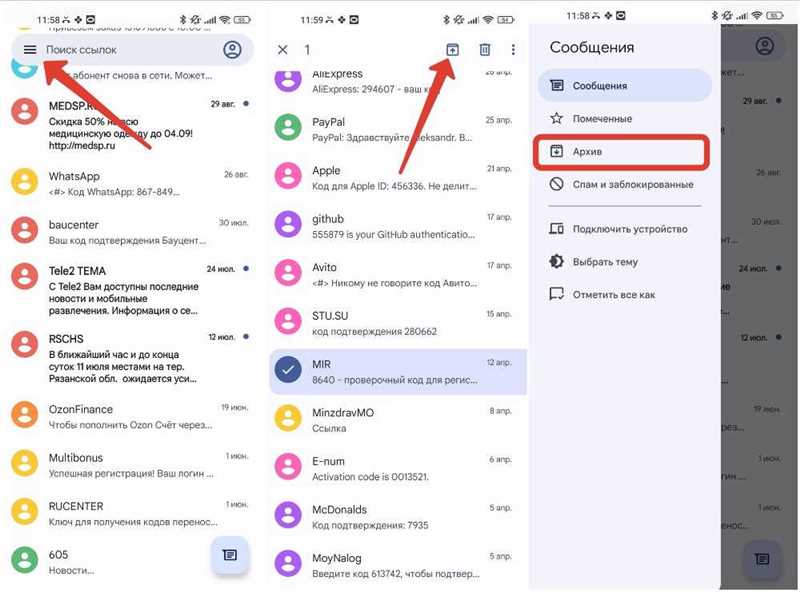Open the MEDSP conversation
This screenshot has width=800, height=592.
[x=130, y=125]
